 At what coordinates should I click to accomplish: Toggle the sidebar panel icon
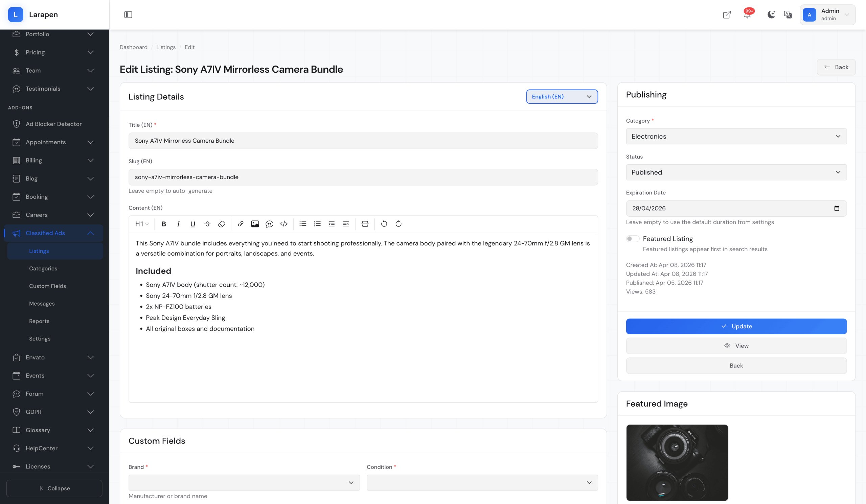point(128,15)
